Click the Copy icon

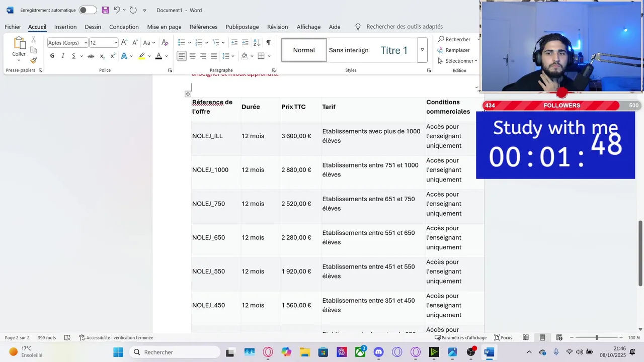(34, 50)
